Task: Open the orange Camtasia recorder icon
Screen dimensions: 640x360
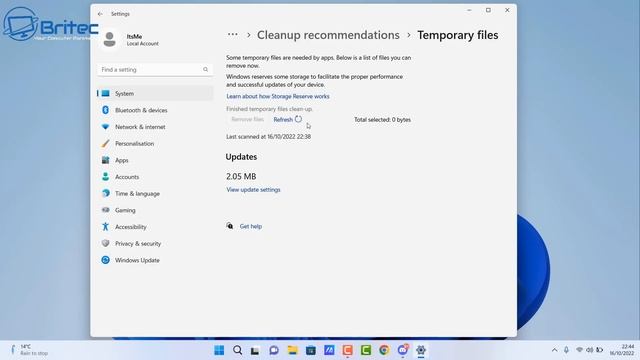Action: click(x=347, y=350)
